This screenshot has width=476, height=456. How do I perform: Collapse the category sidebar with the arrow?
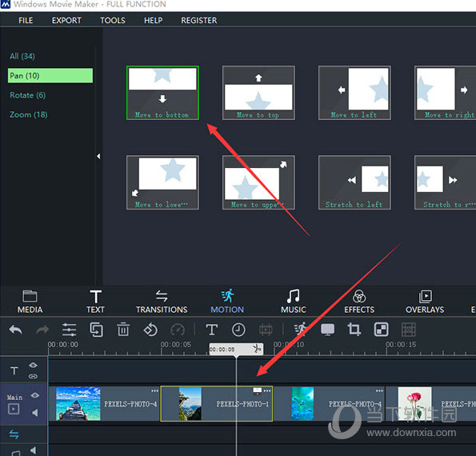pos(98,156)
